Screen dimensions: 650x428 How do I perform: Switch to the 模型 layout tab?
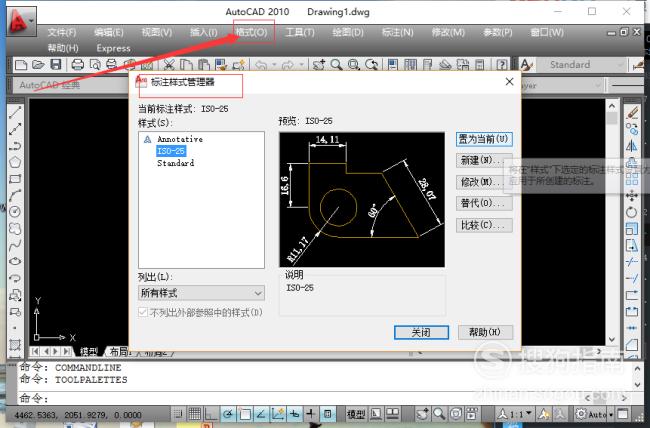(x=89, y=352)
